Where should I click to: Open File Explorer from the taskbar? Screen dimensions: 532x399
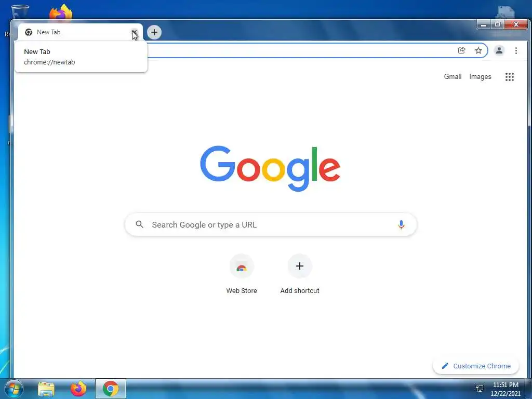point(46,389)
